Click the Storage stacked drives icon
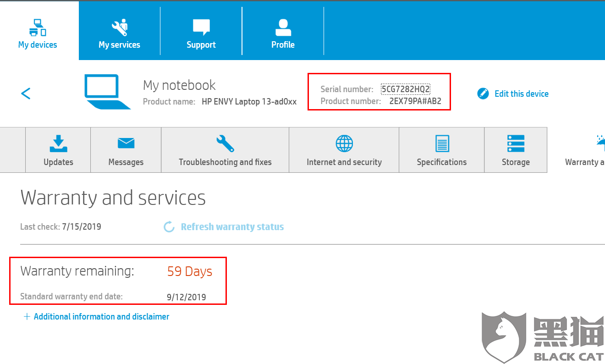Screen dimensions: 605x364 tap(516, 143)
